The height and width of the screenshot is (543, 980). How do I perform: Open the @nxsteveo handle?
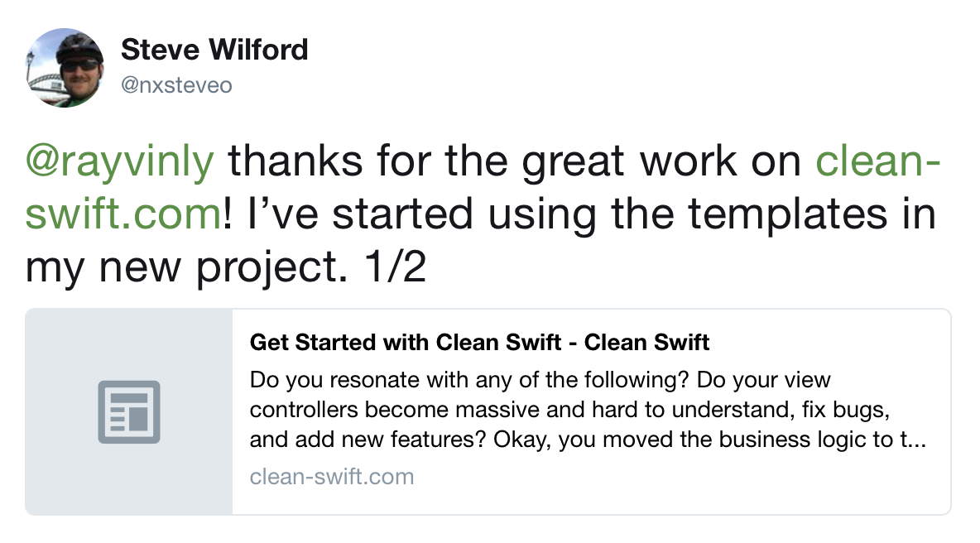pos(176,85)
